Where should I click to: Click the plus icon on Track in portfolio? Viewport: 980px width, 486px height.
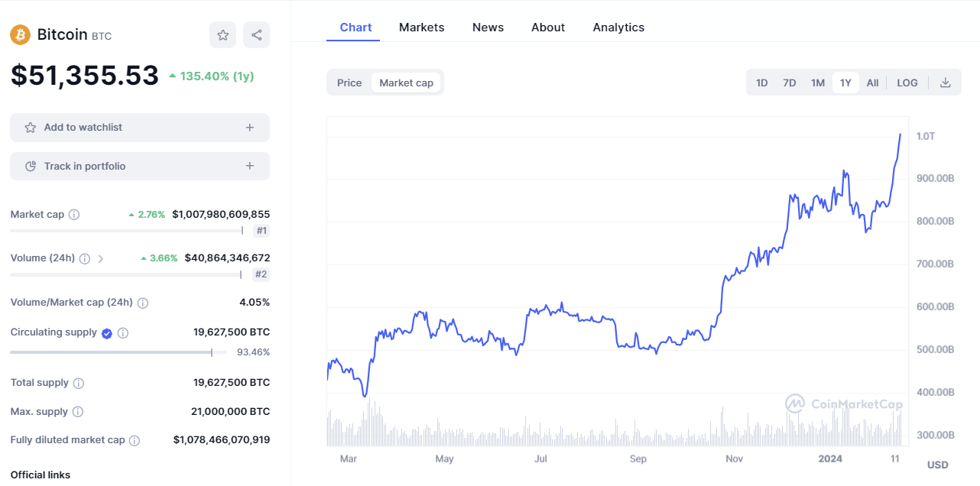[x=250, y=167]
